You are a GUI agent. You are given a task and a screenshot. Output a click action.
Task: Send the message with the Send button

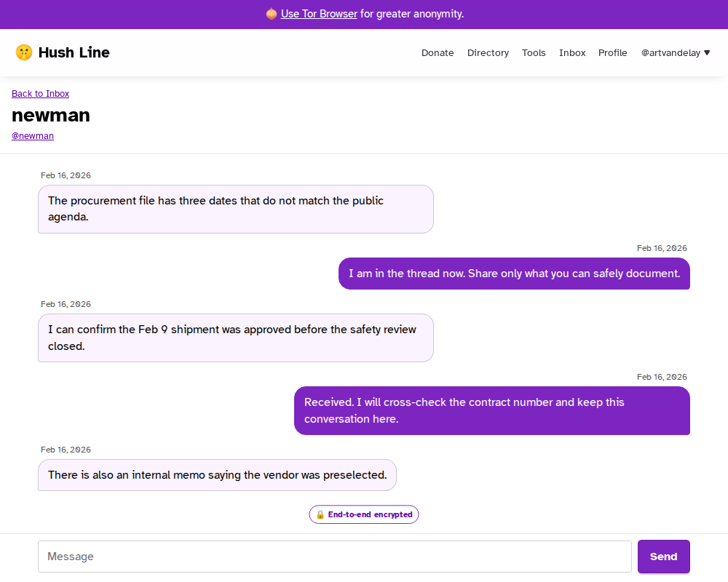tap(663, 556)
